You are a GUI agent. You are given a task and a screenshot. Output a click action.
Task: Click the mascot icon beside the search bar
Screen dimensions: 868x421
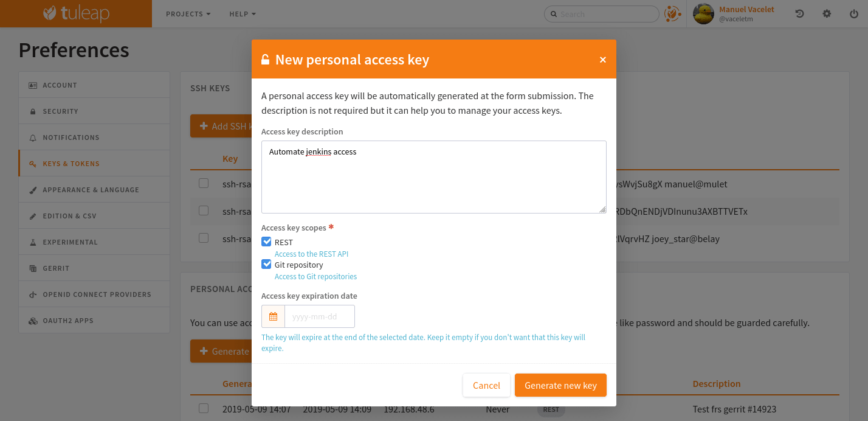673,13
